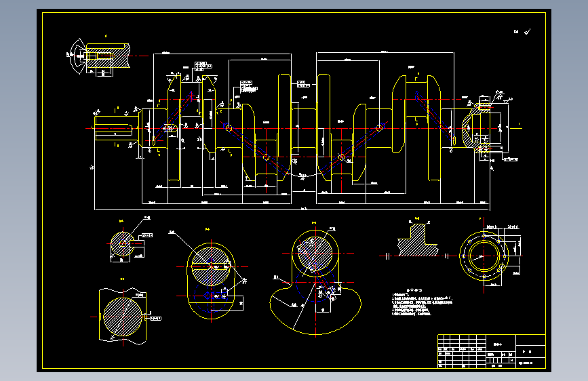Click the enlarged center-hole detail with arc break
The image size is (588, 381).
(x=100, y=57)
